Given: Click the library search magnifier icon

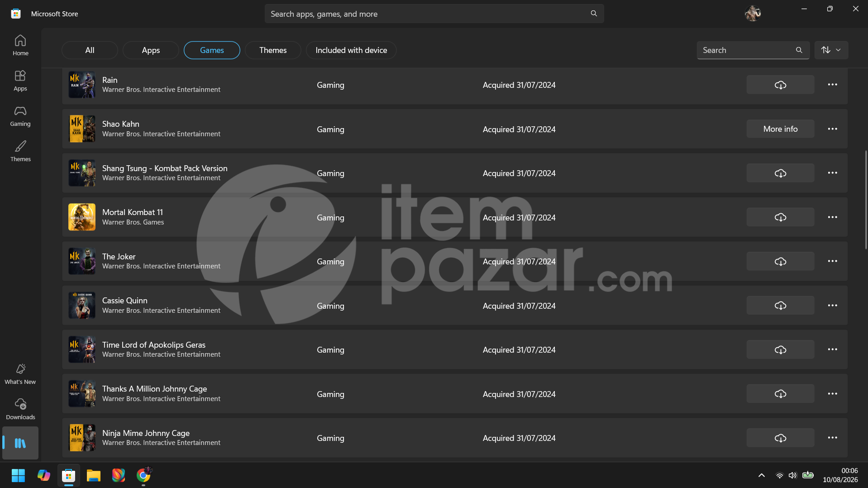Looking at the screenshot, I should (x=799, y=50).
